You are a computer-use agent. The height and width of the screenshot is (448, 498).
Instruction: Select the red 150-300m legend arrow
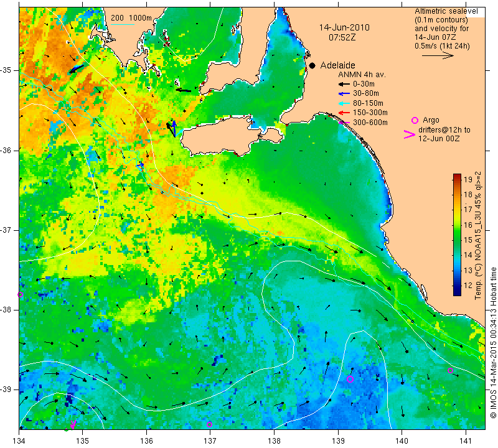pos(344,113)
